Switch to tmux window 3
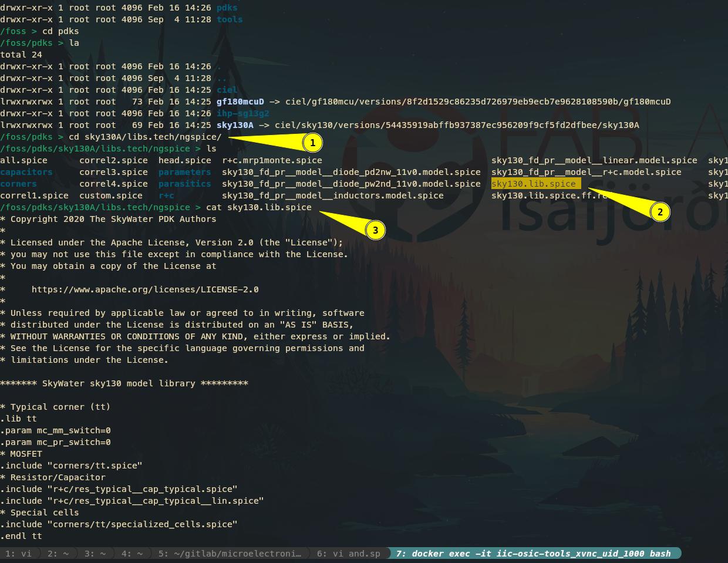728x563 pixels. pos(95,554)
